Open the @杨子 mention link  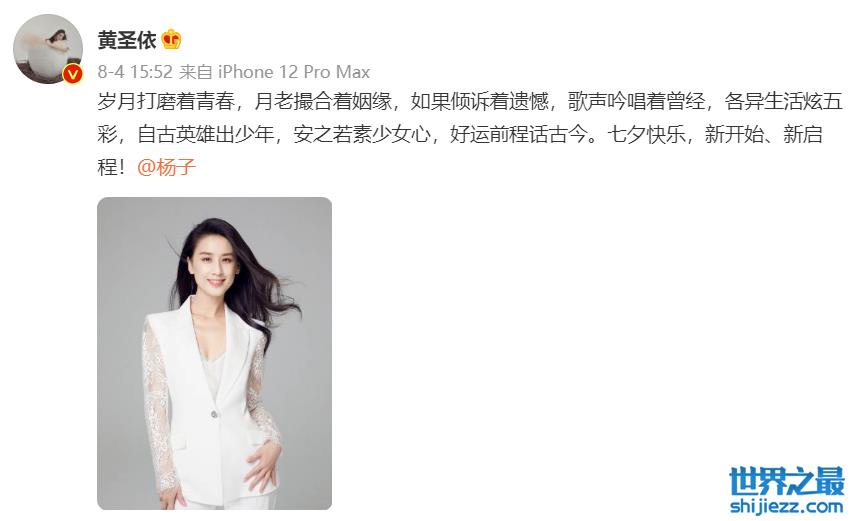coord(166,167)
